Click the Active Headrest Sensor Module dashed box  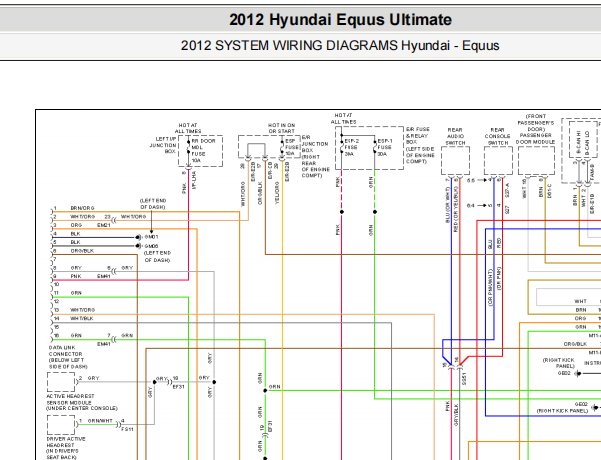tap(61, 382)
